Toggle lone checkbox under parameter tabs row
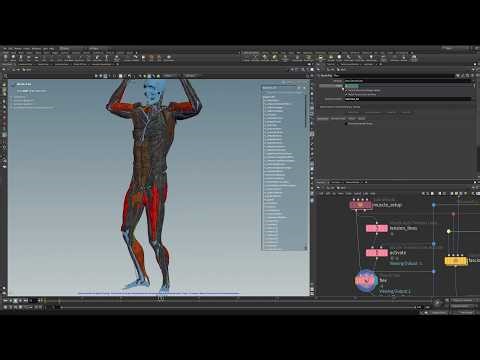The height and width of the screenshot is (360, 480). click(346, 124)
